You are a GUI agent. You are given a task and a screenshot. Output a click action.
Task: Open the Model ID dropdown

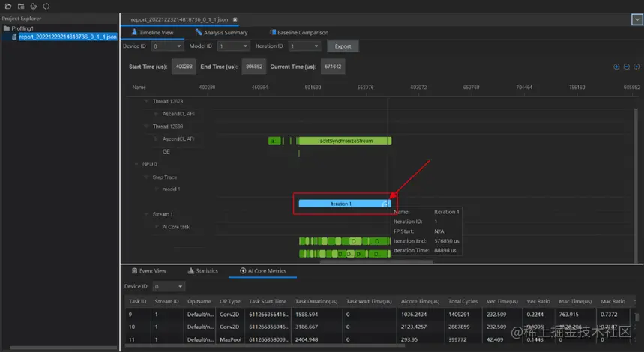(233, 46)
